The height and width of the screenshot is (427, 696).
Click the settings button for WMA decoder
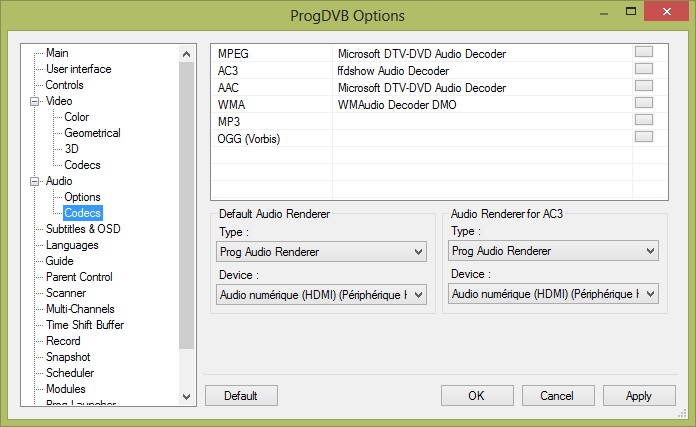(x=643, y=103)
